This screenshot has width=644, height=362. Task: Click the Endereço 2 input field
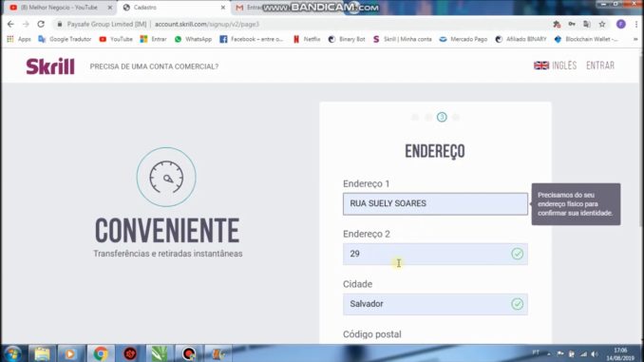(x=435, y=254)
